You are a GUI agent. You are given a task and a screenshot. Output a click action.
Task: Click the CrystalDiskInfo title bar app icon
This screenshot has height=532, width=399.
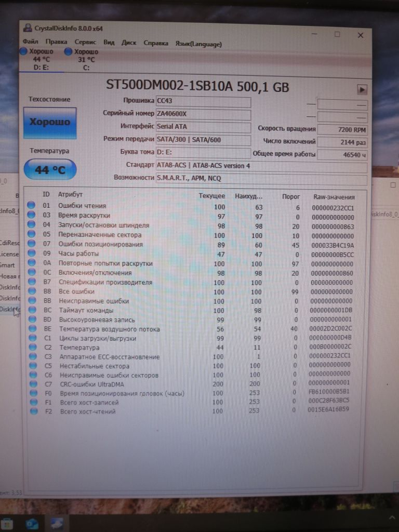click(28, 28)
